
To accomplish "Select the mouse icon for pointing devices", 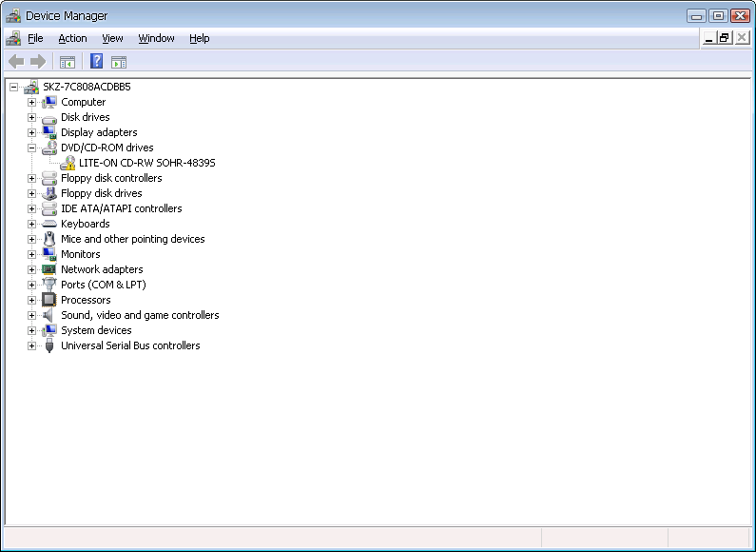I will (x=49, y=239).
